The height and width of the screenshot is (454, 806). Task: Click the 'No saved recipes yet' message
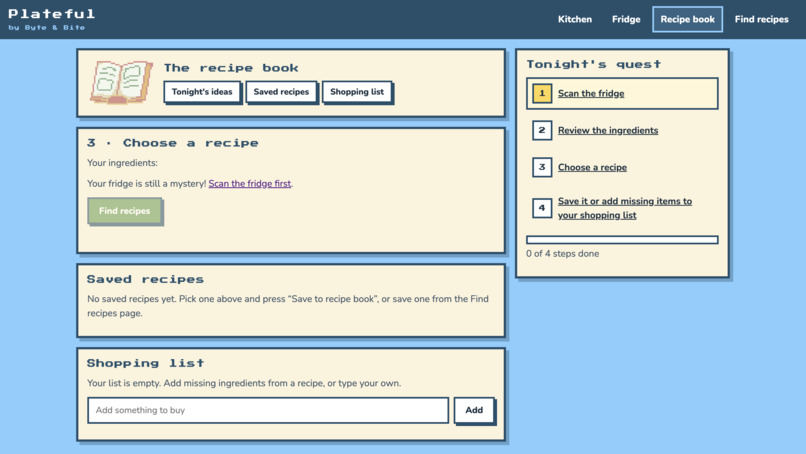pyautogui.click(x=288, y=306)
